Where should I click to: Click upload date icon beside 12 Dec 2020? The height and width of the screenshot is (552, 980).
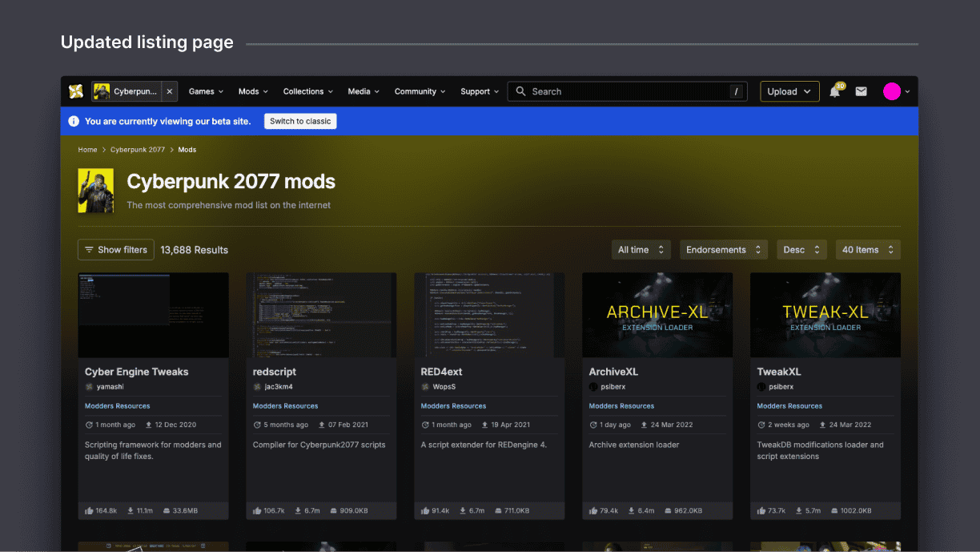(150, 425)
